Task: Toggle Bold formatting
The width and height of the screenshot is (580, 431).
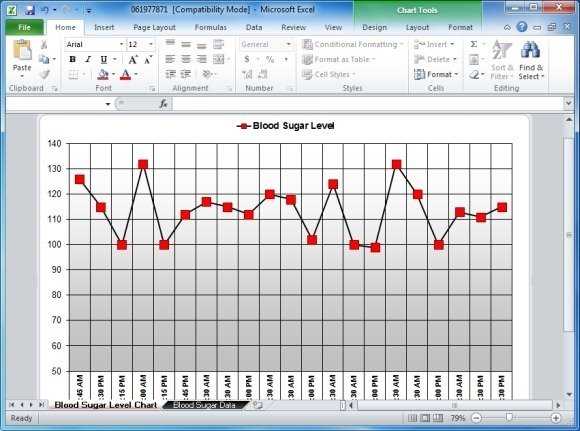Action: 72,60
